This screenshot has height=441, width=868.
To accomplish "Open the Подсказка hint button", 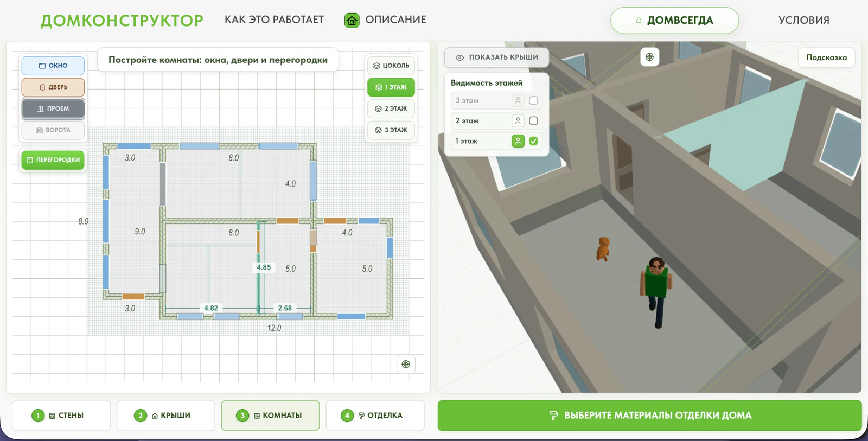I will 826,57.
